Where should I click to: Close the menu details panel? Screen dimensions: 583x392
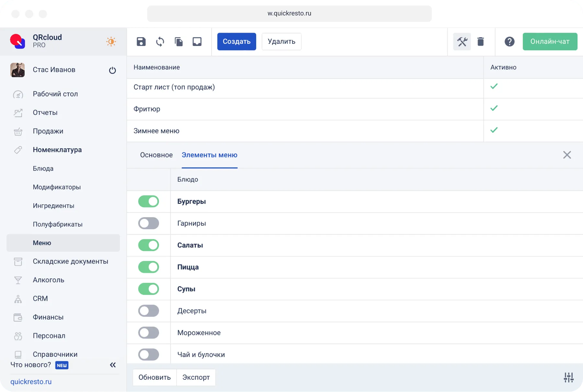tap(567, 155)
